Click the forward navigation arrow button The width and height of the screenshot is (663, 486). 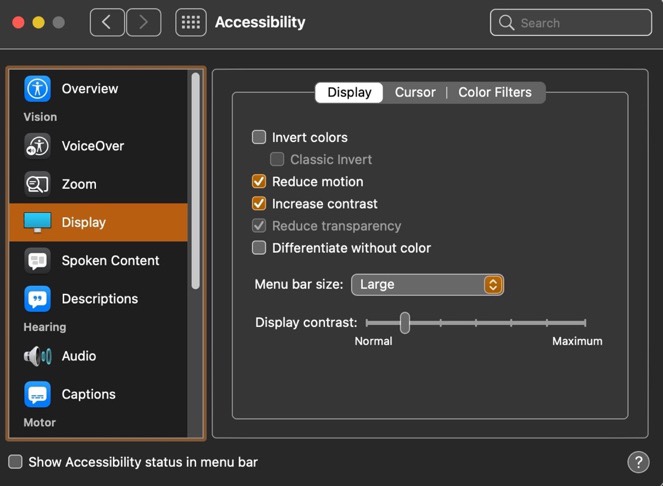(143, 22)
